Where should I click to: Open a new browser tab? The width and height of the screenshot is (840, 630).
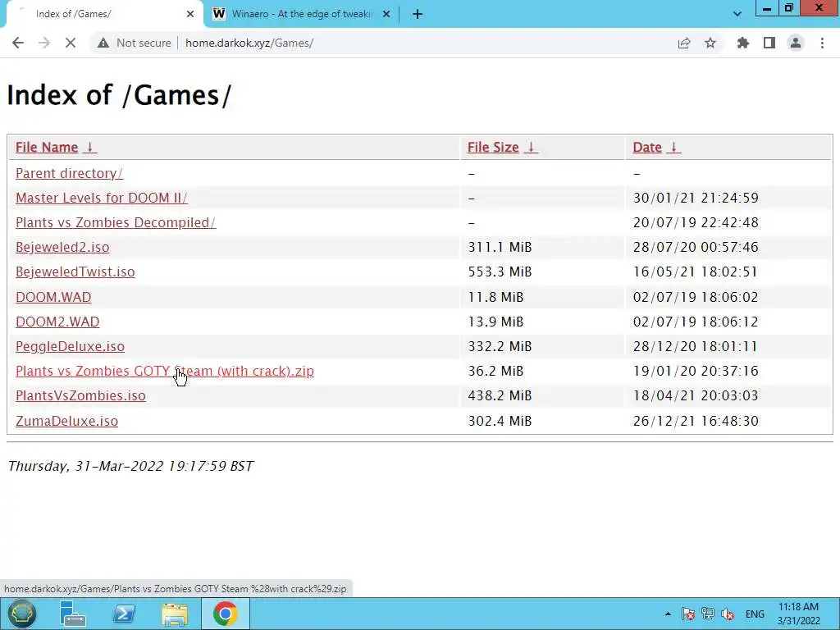(x=418, y=14)
